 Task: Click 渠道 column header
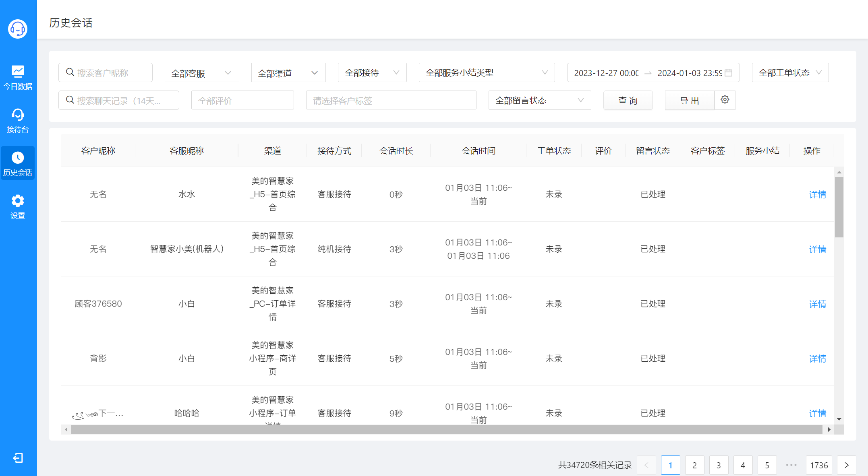[x=273, y=151]
